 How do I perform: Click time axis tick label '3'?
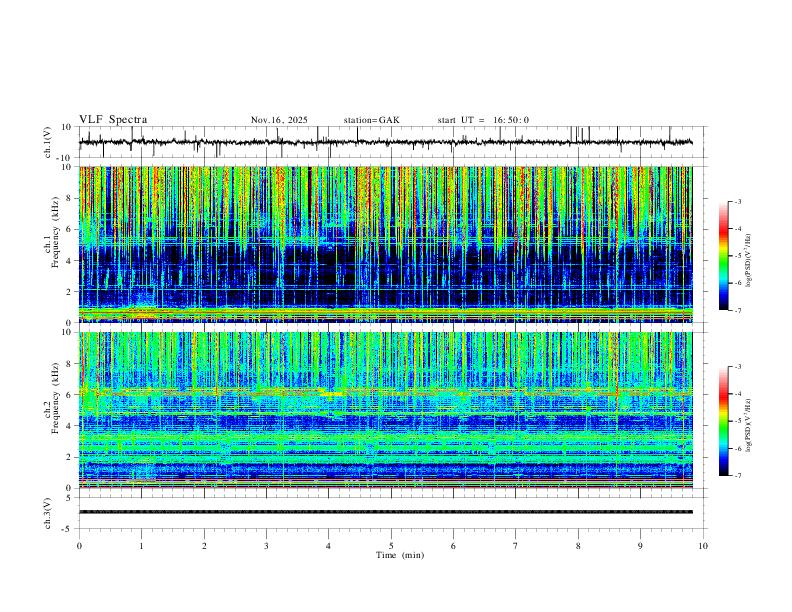[x=266, y=546]
